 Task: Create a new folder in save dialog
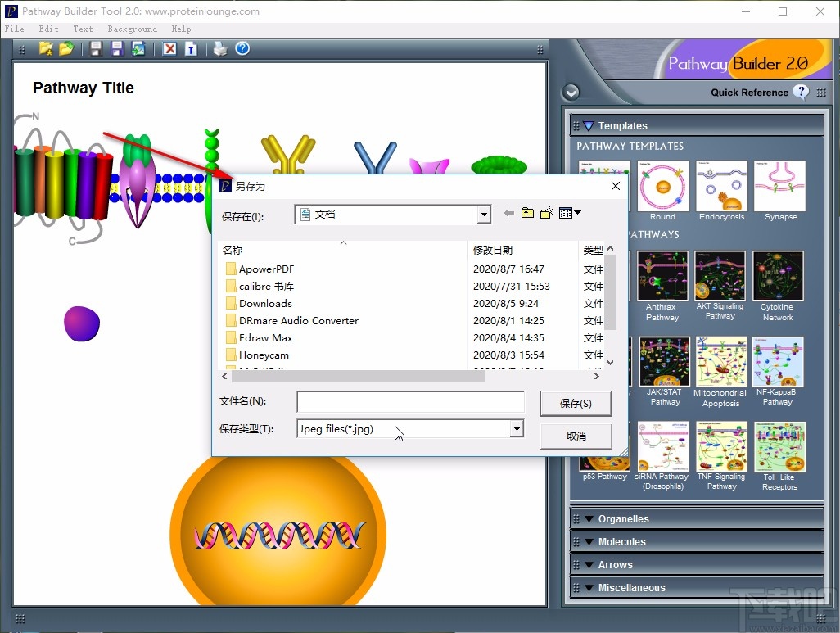point(546,213)
